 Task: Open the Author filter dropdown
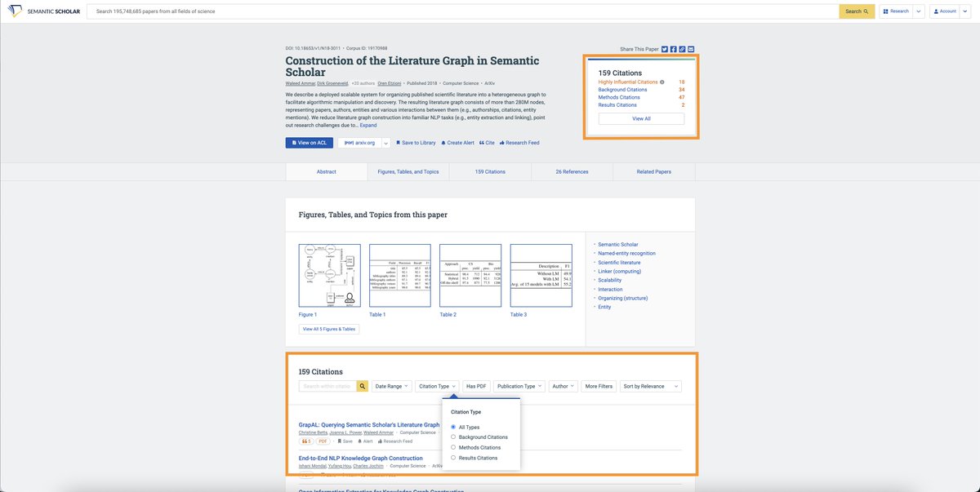563,386
